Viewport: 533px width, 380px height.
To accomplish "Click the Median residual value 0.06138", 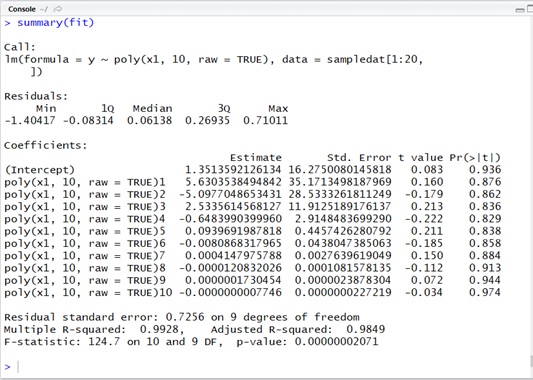I will point(150,121).
